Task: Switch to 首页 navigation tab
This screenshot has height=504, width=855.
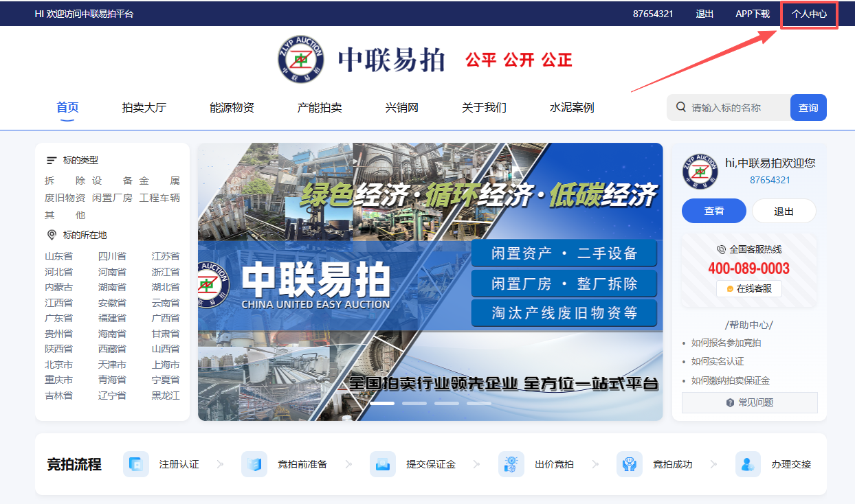Action: [x=67, y=107]
